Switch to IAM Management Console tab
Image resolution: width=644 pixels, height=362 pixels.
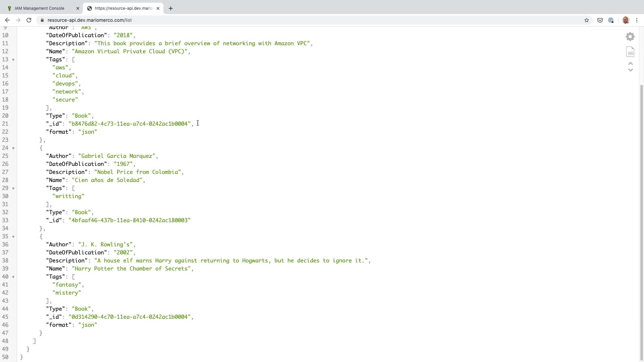(40, 8)
